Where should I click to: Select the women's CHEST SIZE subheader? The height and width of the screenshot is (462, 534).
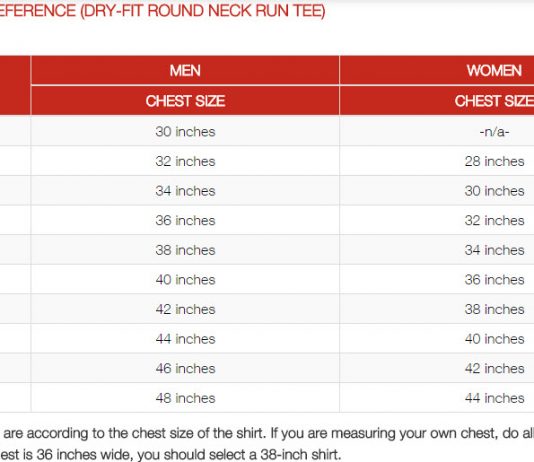coord(494,101)
